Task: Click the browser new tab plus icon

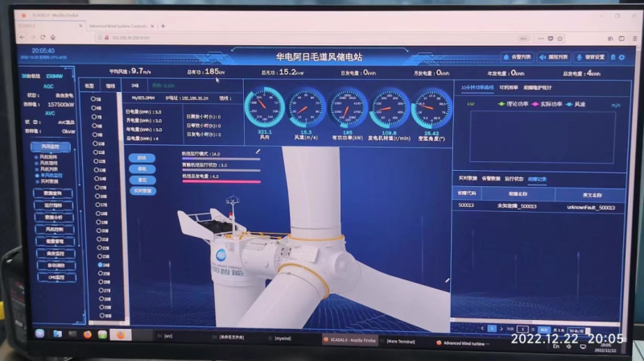Action: pyautogui.click(x=163, y=26)
